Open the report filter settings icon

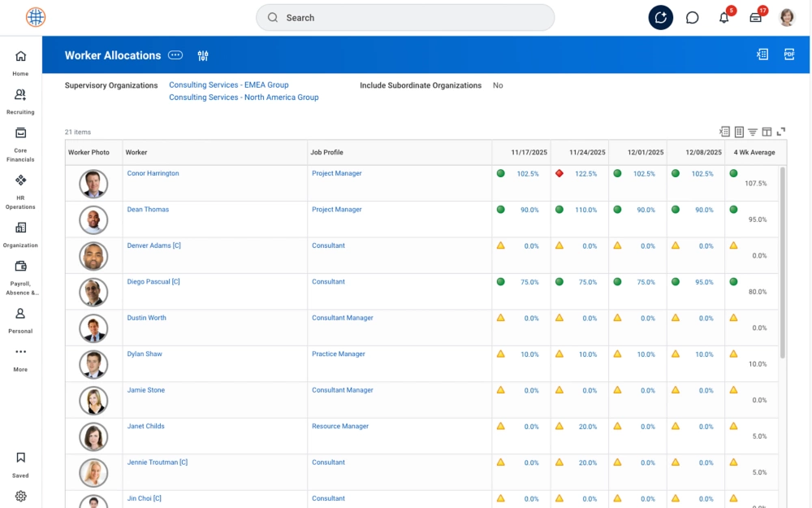point(203,55)
